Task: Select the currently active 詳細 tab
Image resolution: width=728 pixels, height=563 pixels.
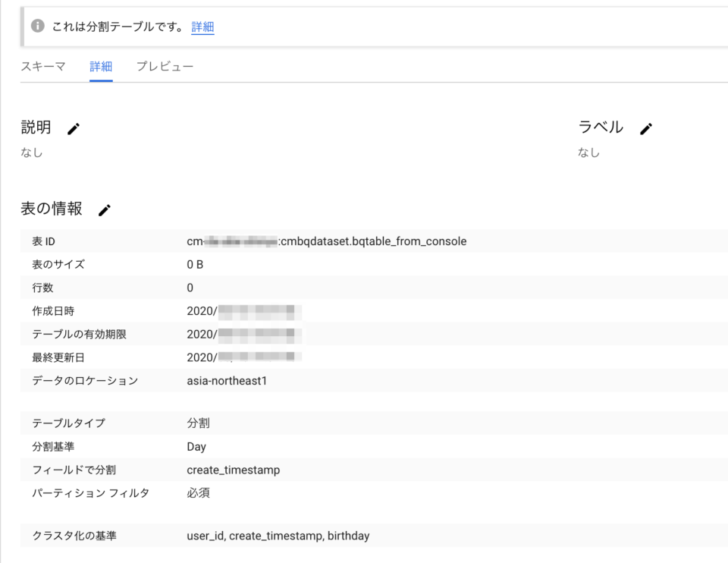Action: [x=101, y=66]
